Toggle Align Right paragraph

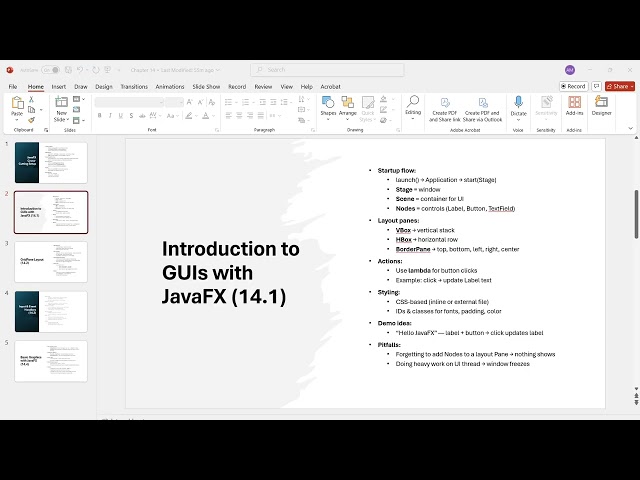[250, 116]
